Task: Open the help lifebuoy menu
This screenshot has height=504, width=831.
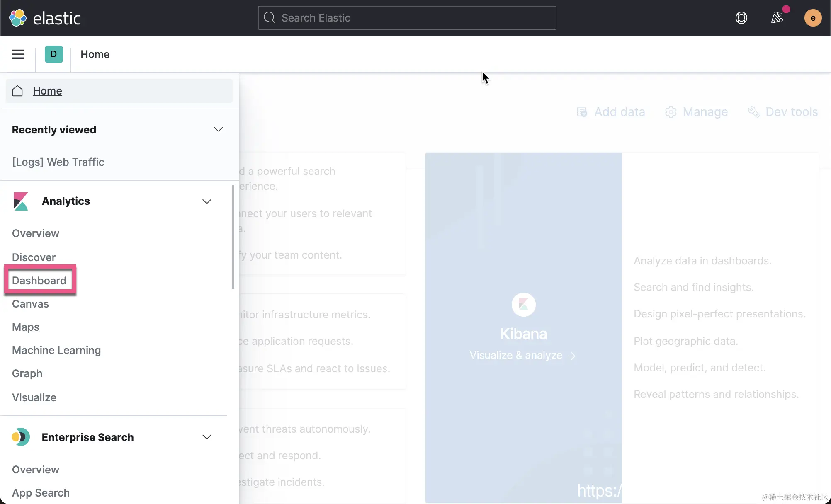Action: coord(741,18)
